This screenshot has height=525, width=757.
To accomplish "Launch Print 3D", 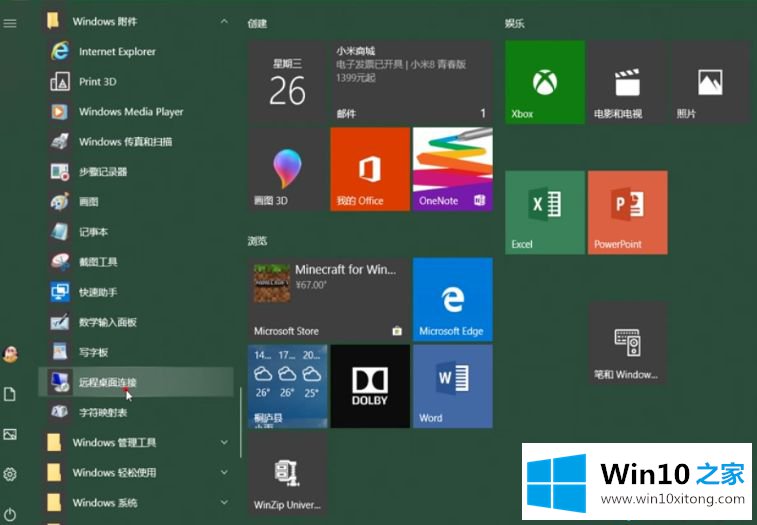I will point(135,81).
